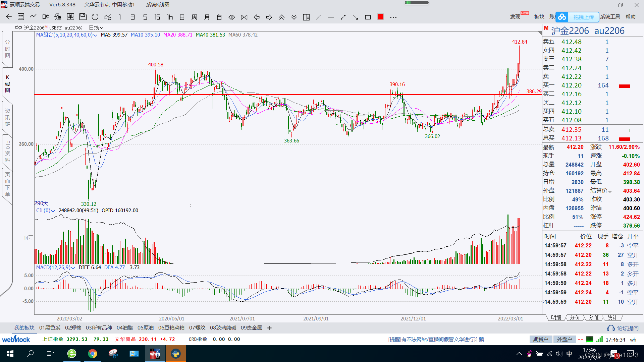Click the save (floppy disk) toolbar icon
Image resolution: width=644 pixels, height=362 pixels.
(83, 17)
